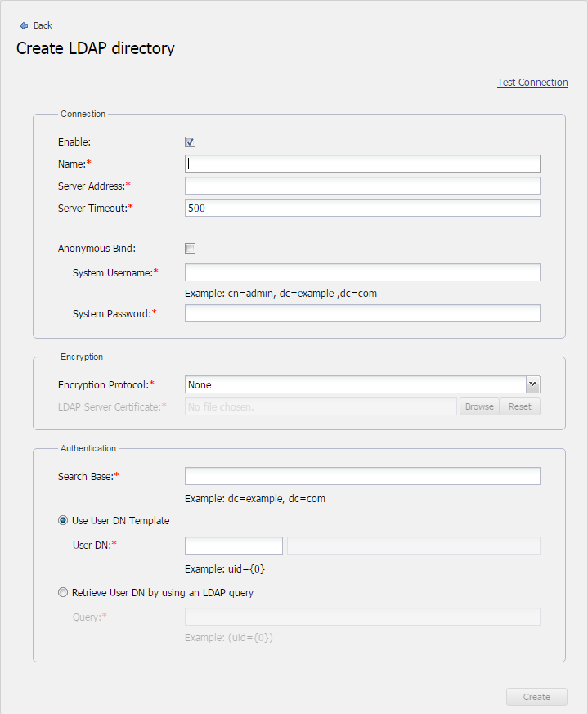This screenshot has width=588, height=714.
Task: Click the Back link text
Action: pyautogui.click(x=43, y=26)
